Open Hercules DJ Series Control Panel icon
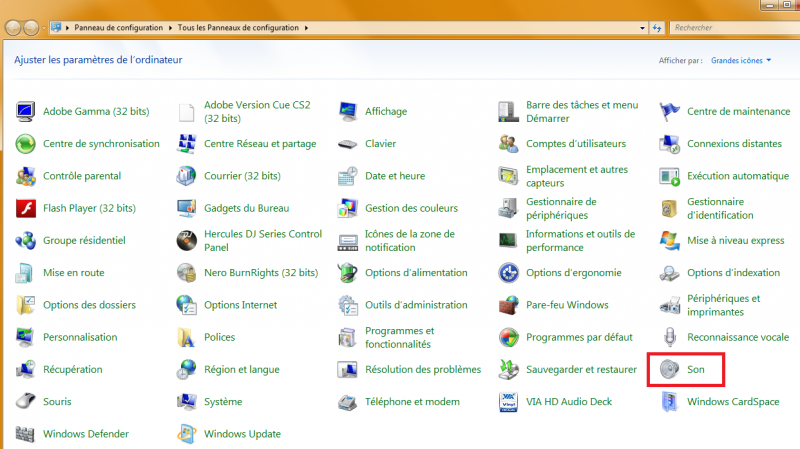Viewport: 800px width, 449px height. tap(187, 240)
